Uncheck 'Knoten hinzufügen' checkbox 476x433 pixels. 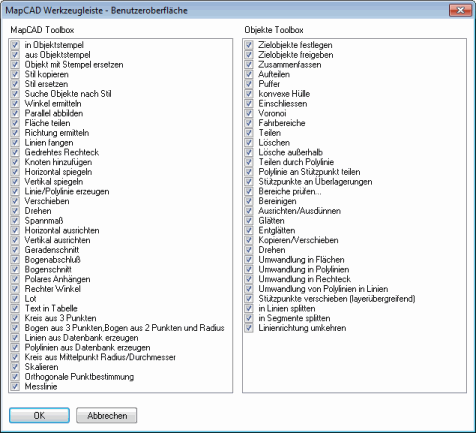(x=15, y=162)
